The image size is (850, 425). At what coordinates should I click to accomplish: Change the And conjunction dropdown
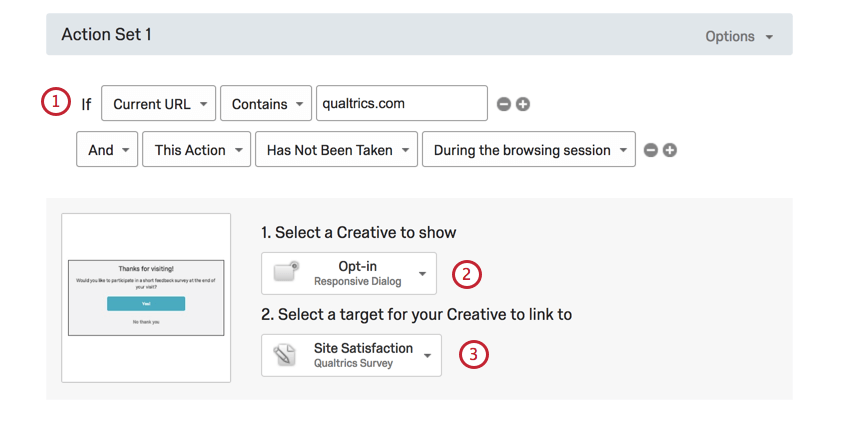106,150
